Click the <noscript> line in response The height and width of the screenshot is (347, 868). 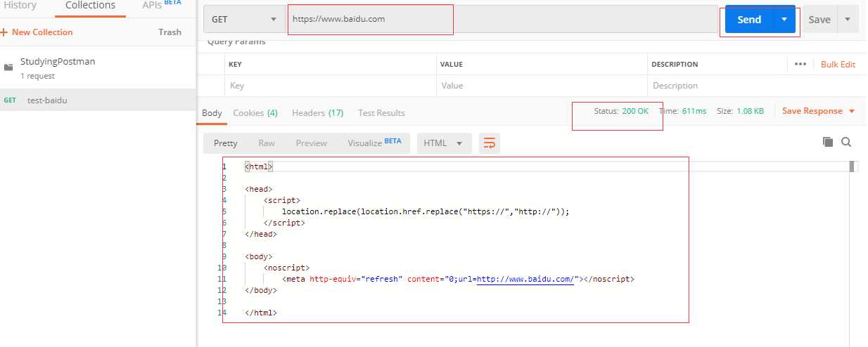(x=286, y=268)
